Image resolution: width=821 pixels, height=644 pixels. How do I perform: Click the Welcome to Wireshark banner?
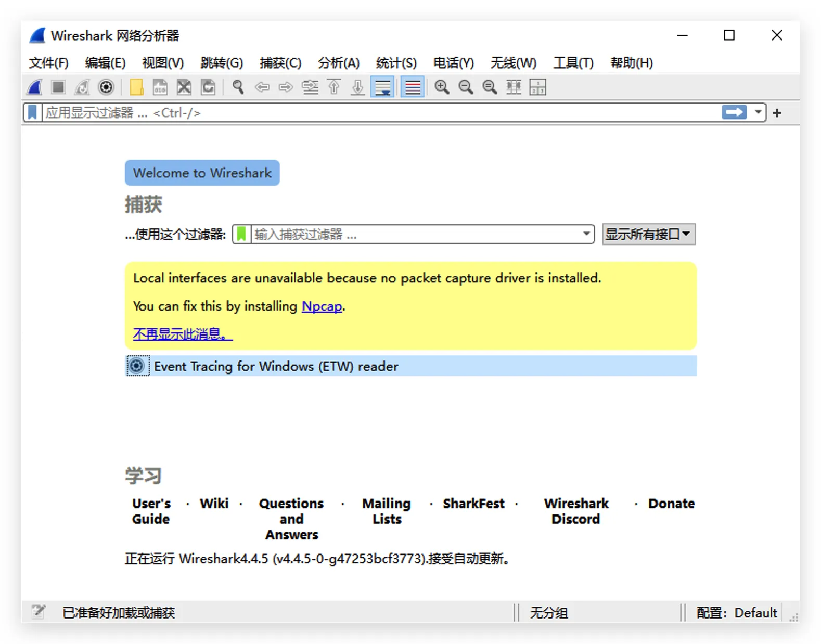pos(202,173)
